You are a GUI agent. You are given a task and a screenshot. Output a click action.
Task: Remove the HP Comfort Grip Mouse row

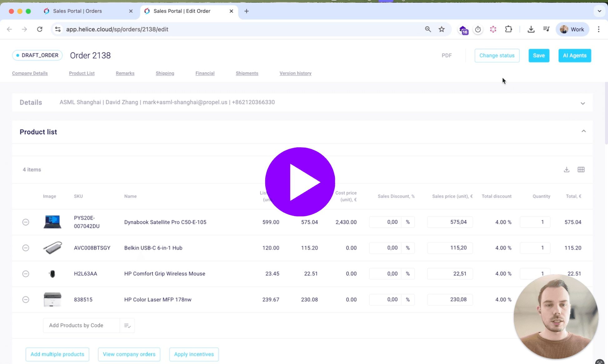26,274
